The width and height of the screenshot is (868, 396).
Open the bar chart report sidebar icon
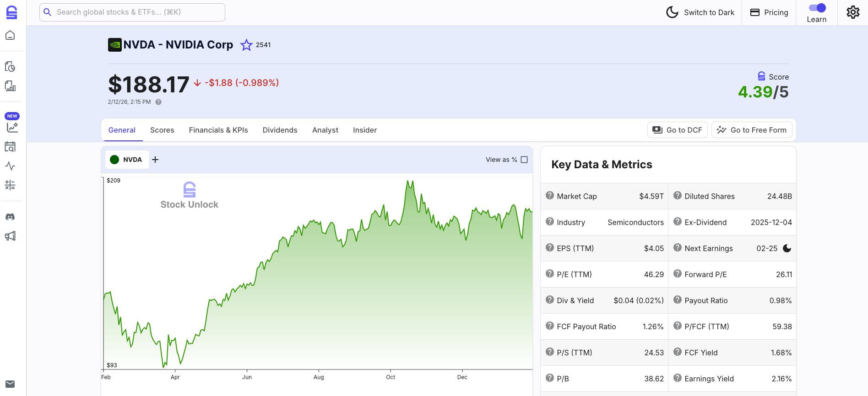10,86
